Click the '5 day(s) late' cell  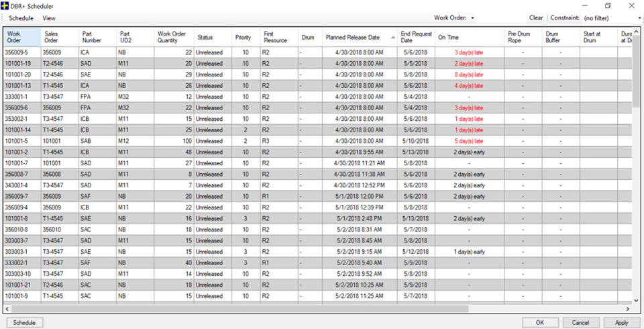469,141
